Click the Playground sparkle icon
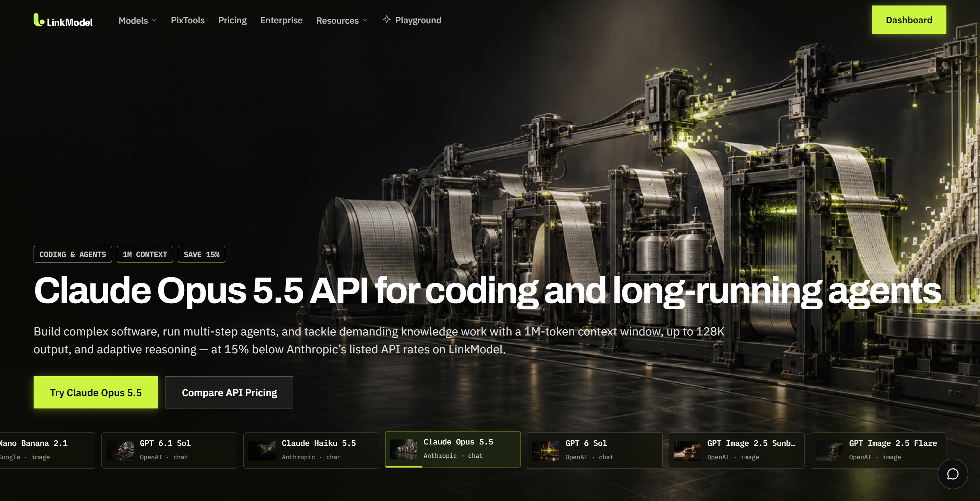Screen dimensions: 980x501 pos(387,20)
